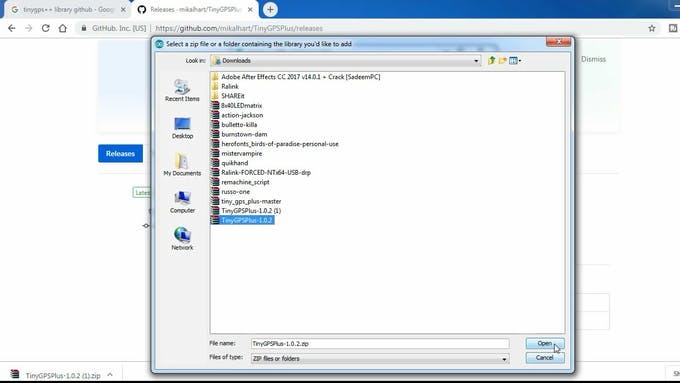
Task: Click the Open button
Action: [x=545, y=344]
